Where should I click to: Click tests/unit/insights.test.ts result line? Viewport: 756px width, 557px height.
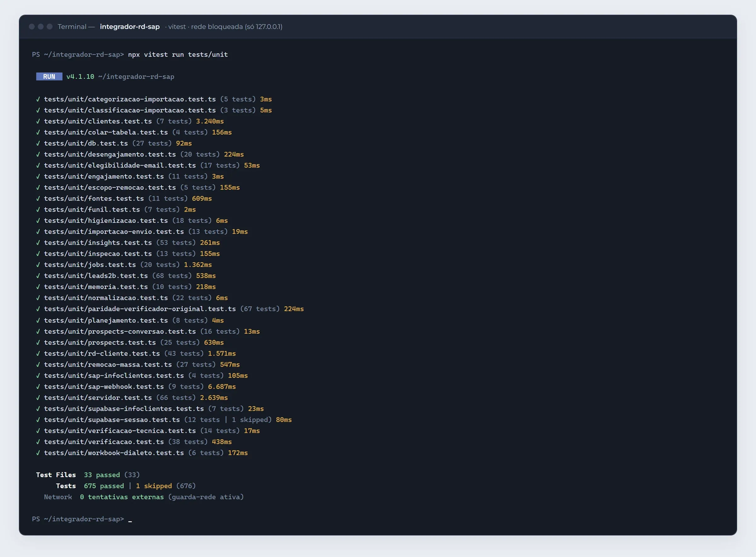point(128,243)
